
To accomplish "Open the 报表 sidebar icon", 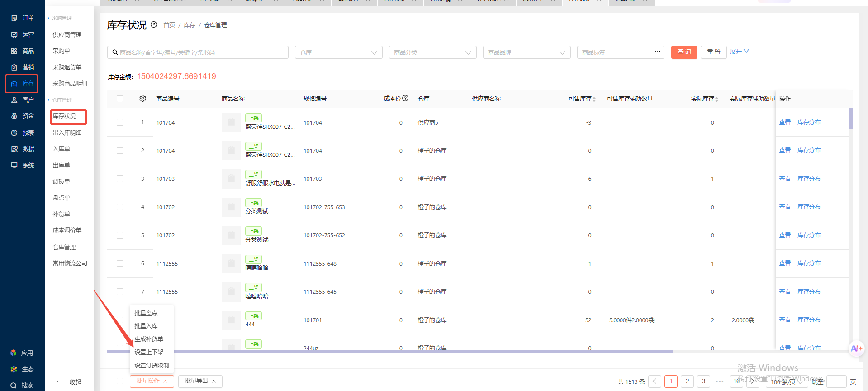I will click(14, 133).
